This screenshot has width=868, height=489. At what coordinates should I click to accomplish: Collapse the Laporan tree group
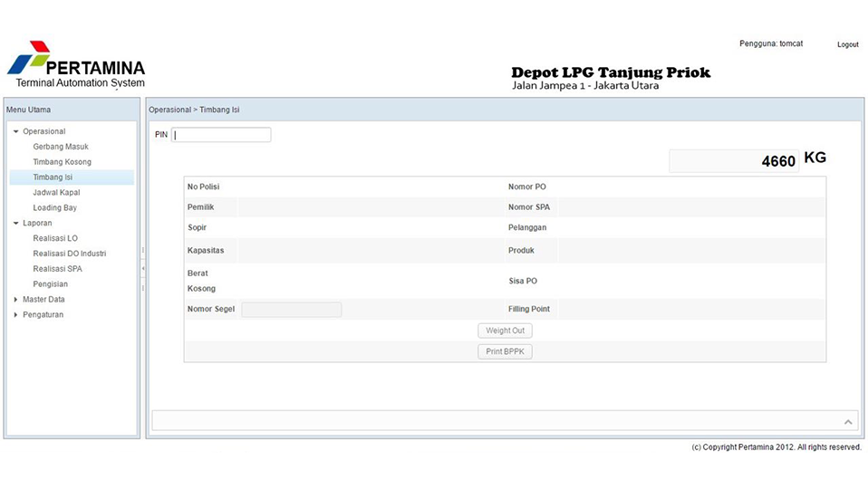click(16, 224)
